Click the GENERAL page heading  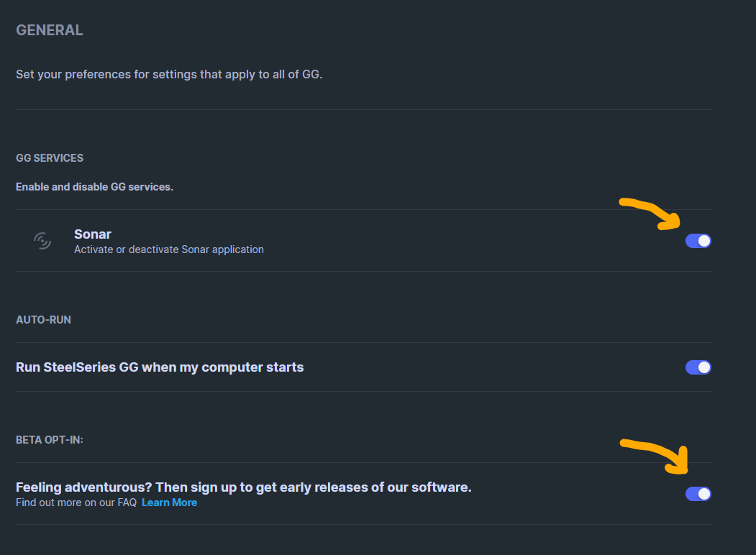50,30
